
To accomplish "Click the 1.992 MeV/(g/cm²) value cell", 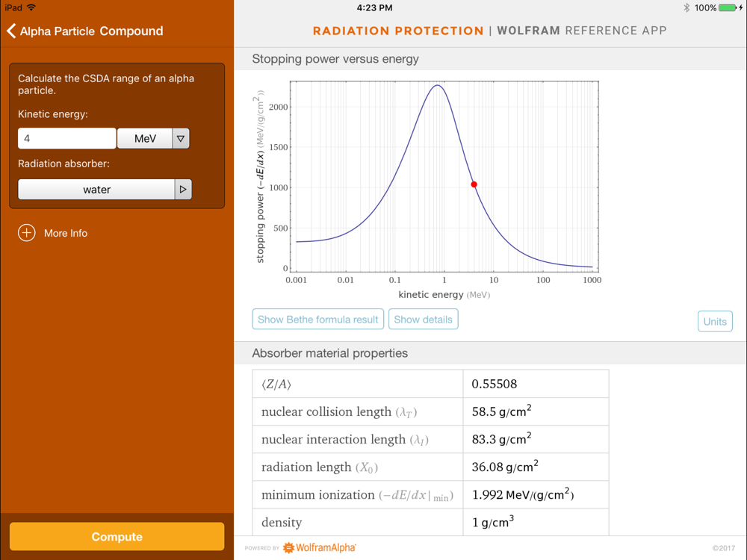I will [536, 494].
